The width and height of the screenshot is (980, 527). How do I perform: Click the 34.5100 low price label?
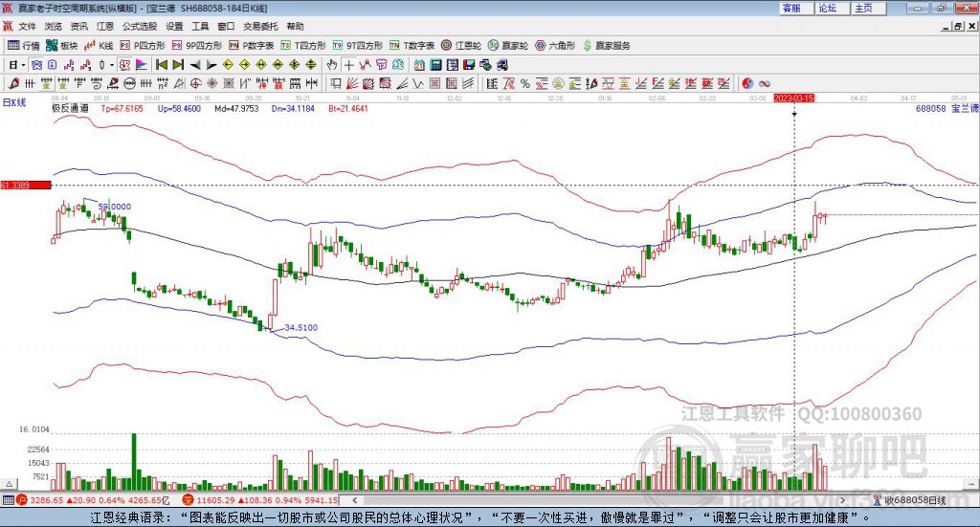(301, 327)
